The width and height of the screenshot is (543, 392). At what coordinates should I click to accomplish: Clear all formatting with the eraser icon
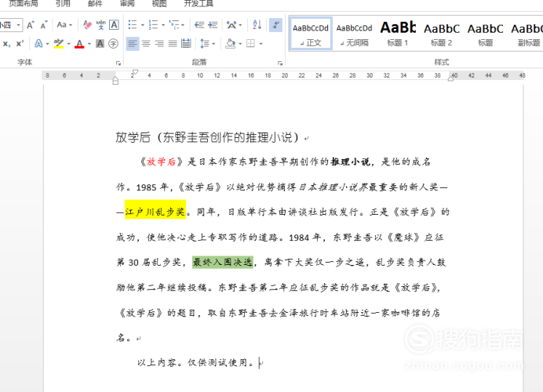tap(87, 25)
